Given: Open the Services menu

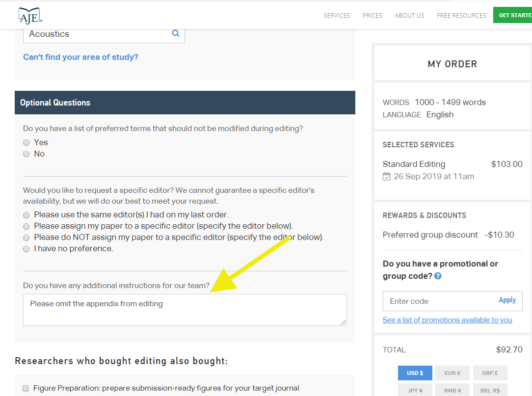Looking at the screenshot, I should click(337, 16).
